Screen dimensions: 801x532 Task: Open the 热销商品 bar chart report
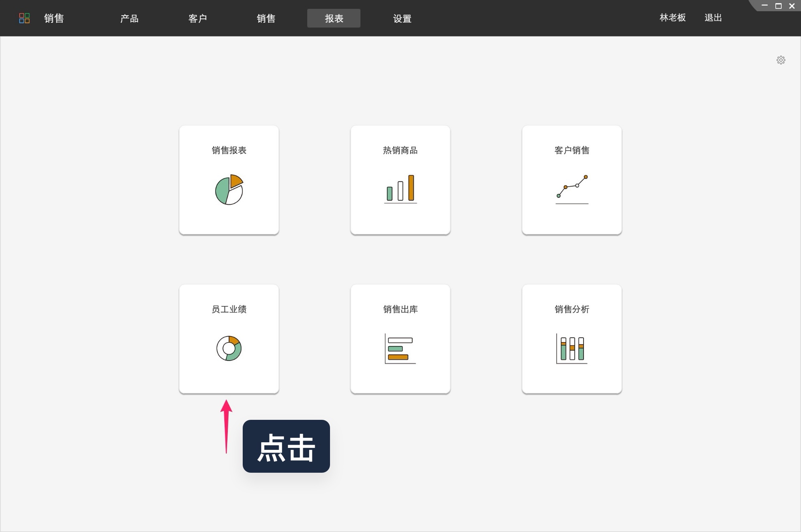[400, 179]
